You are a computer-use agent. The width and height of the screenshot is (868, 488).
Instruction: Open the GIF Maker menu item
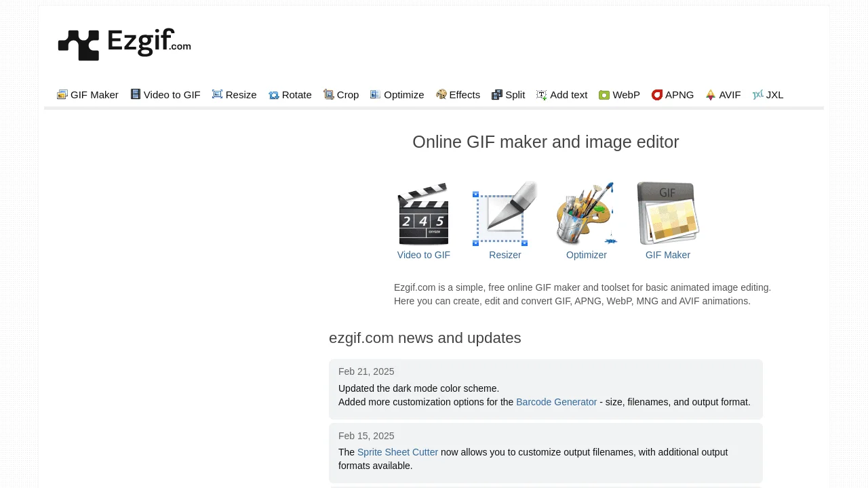[x=94, y=95]
